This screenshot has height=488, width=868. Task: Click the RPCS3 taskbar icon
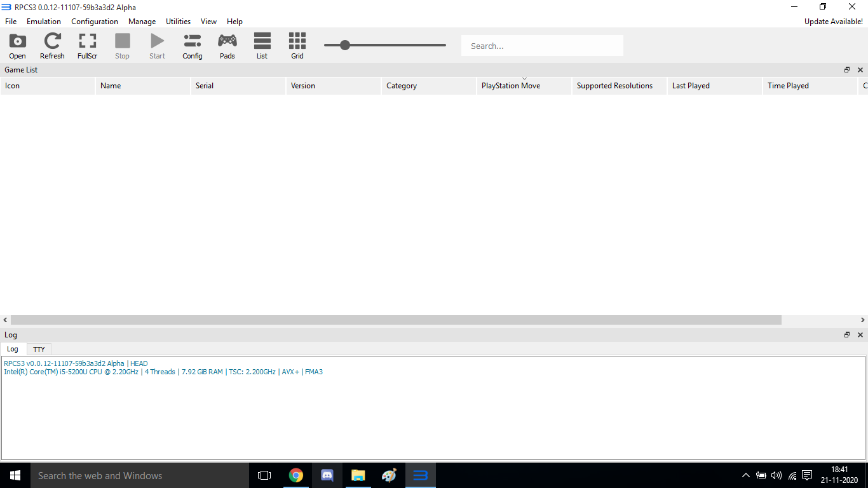[420, 475]
